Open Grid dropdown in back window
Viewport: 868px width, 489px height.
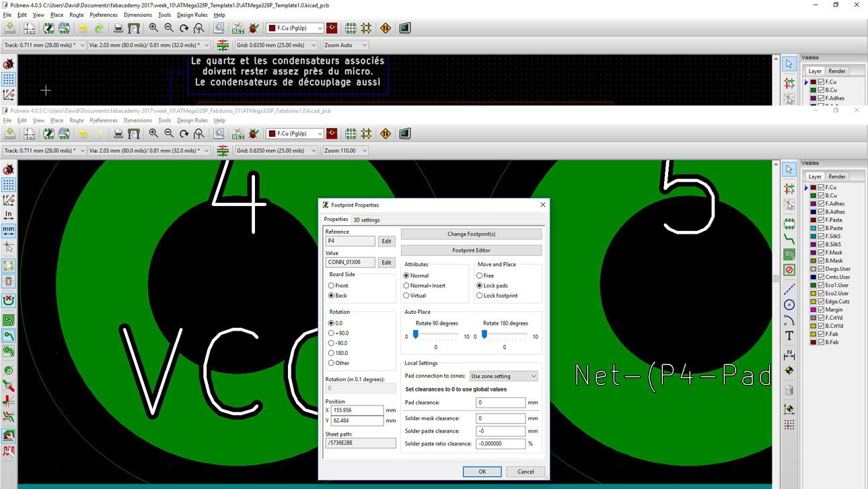(276, 45)
